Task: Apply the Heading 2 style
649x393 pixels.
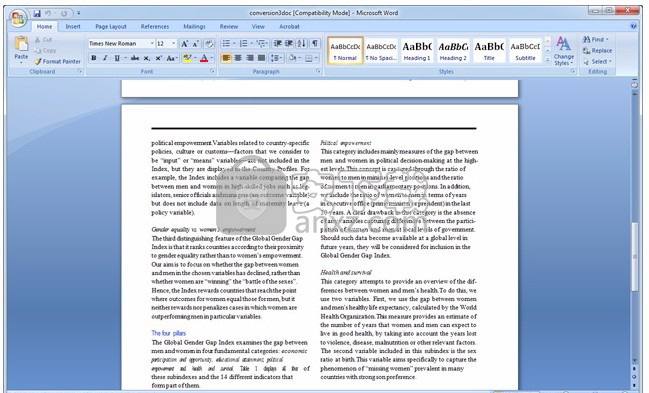Action: [453, 51]
